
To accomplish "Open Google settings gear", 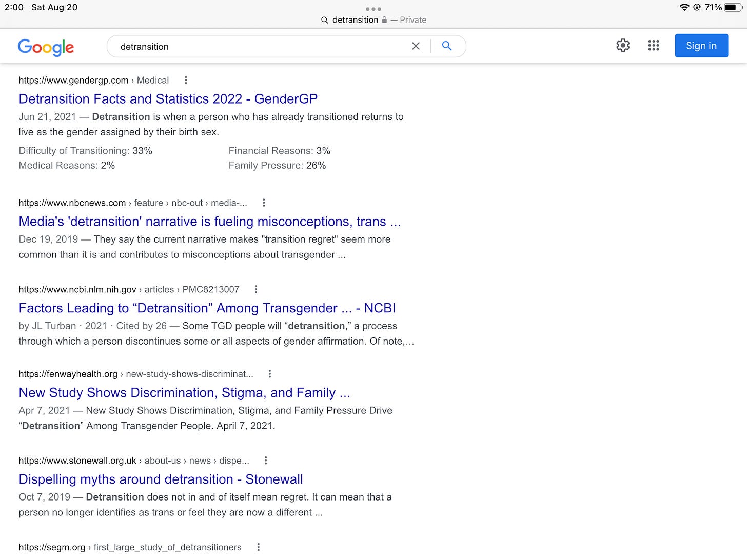I will (623, 46).
